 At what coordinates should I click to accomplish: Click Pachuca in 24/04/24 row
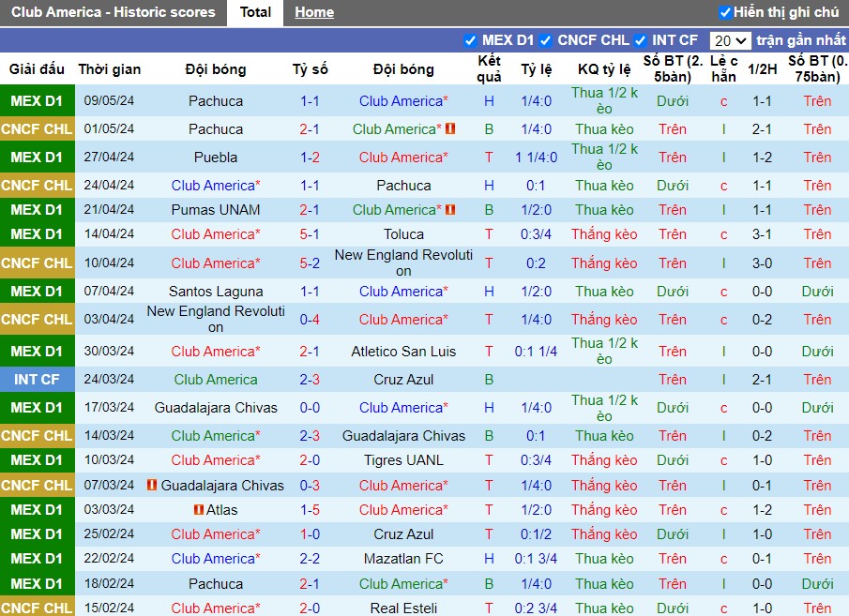point(403,186)
